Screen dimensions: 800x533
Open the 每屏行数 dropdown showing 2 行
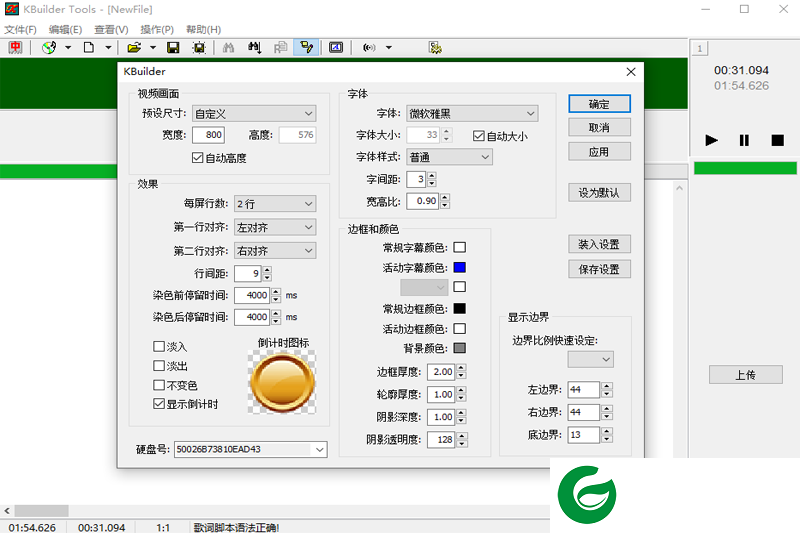275,204
